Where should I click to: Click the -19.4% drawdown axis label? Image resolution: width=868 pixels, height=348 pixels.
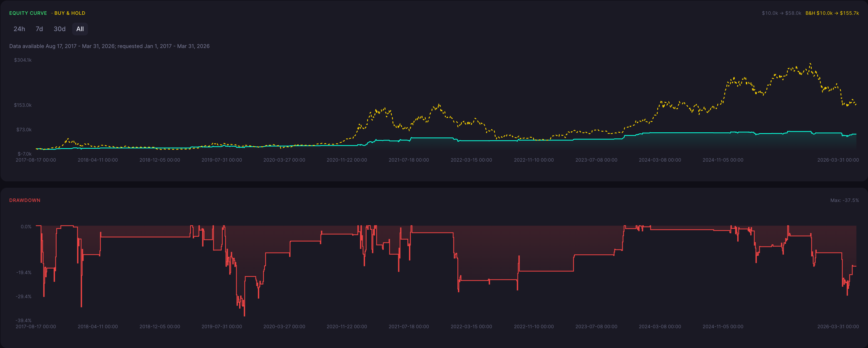pos(24,273)
